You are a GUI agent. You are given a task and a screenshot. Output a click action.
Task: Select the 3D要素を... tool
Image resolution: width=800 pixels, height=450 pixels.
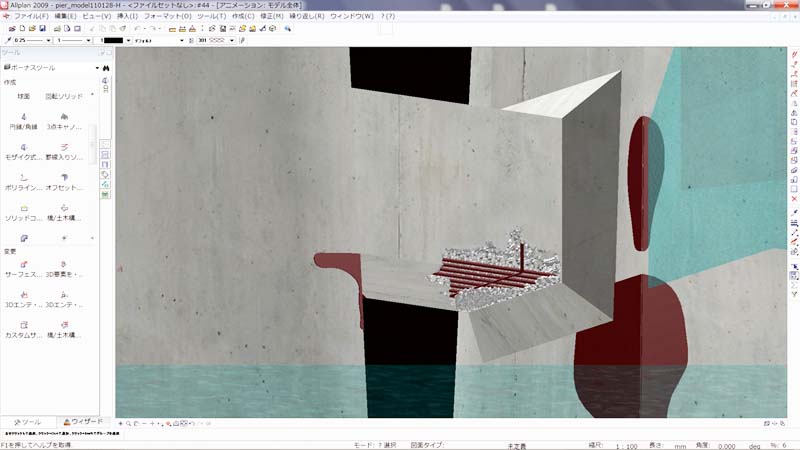(x=64, y=270)
